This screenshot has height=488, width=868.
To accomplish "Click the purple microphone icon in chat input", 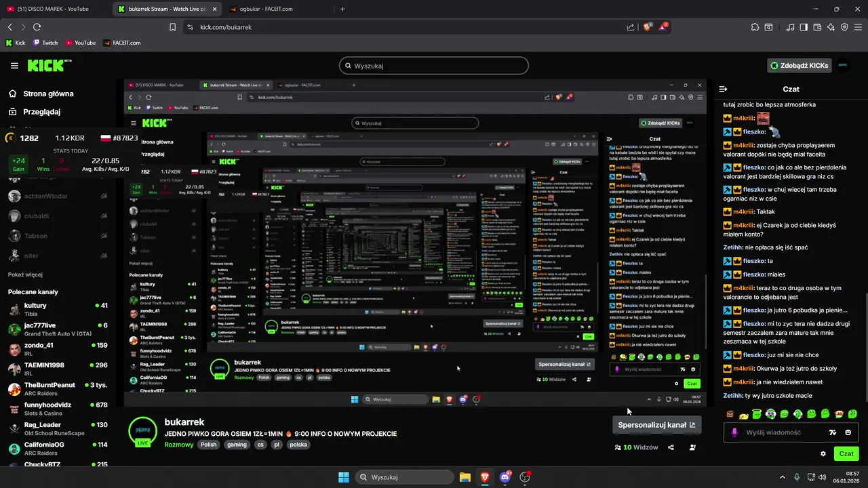I will (x=734, y=432).
